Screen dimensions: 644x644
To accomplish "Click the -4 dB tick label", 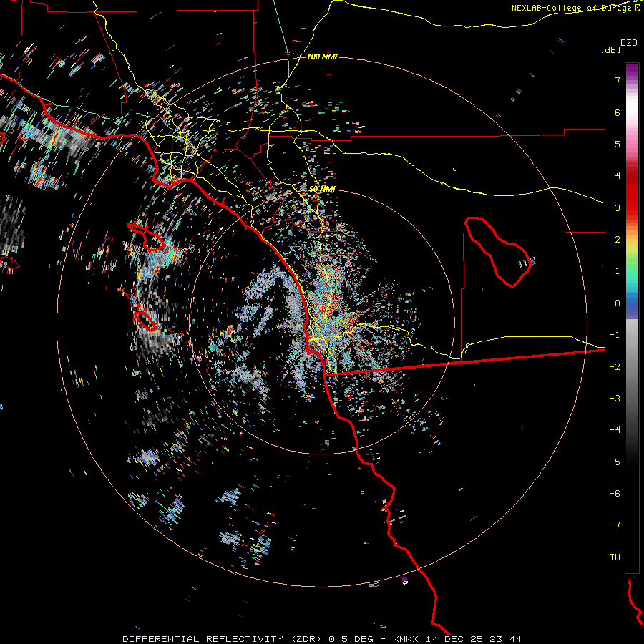I will coord(615,430).
